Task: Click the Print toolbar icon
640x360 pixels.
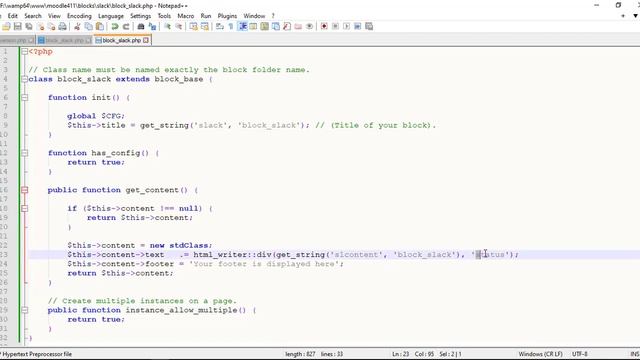Action: pyautogui.click(x=62, y=27)
